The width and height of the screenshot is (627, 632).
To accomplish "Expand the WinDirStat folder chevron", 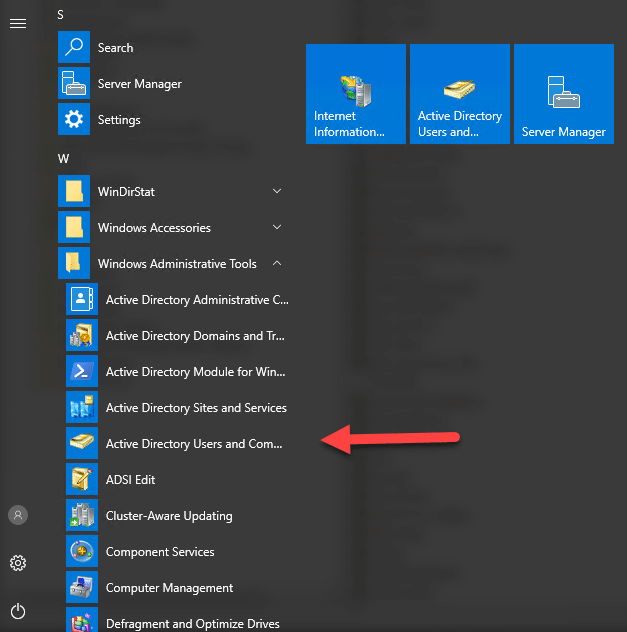I will (277, 191).
